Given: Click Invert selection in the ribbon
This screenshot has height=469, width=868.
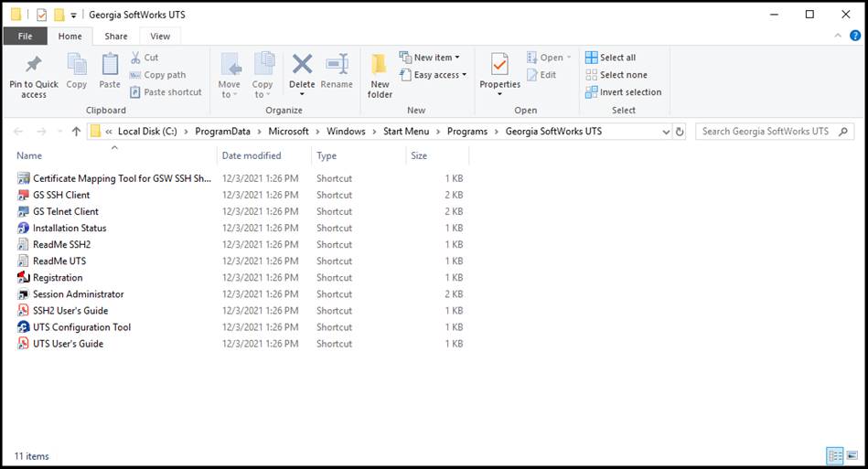Looking at the screenshot, I should click(x=623, y=91).
